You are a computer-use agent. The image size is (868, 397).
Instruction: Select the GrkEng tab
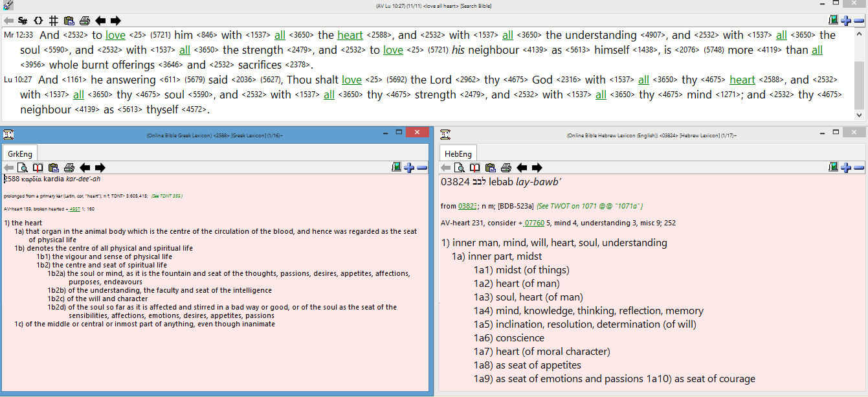coord(19,154)
